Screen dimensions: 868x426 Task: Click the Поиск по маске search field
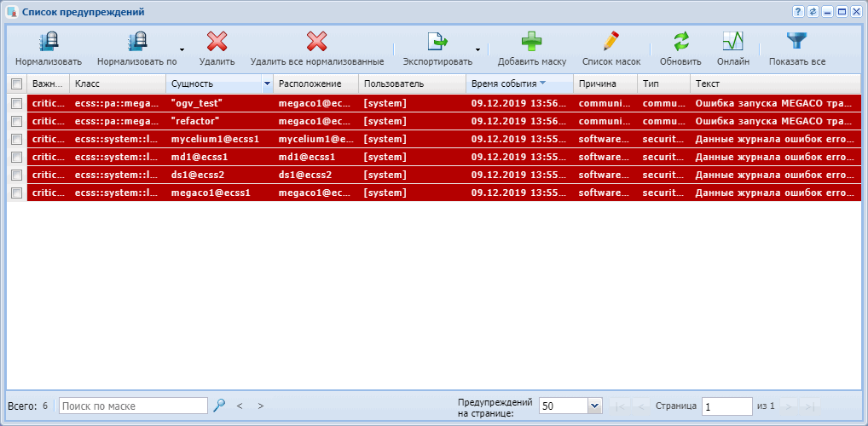point(133,406)
